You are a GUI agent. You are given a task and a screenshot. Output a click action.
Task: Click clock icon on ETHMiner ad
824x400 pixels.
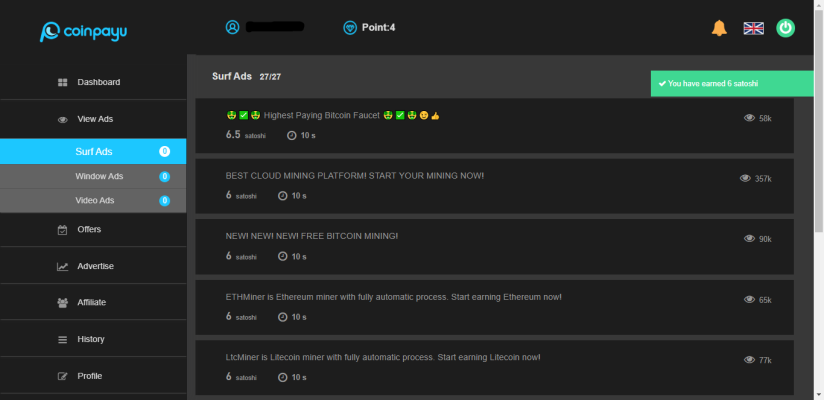[x=283, y=317]
